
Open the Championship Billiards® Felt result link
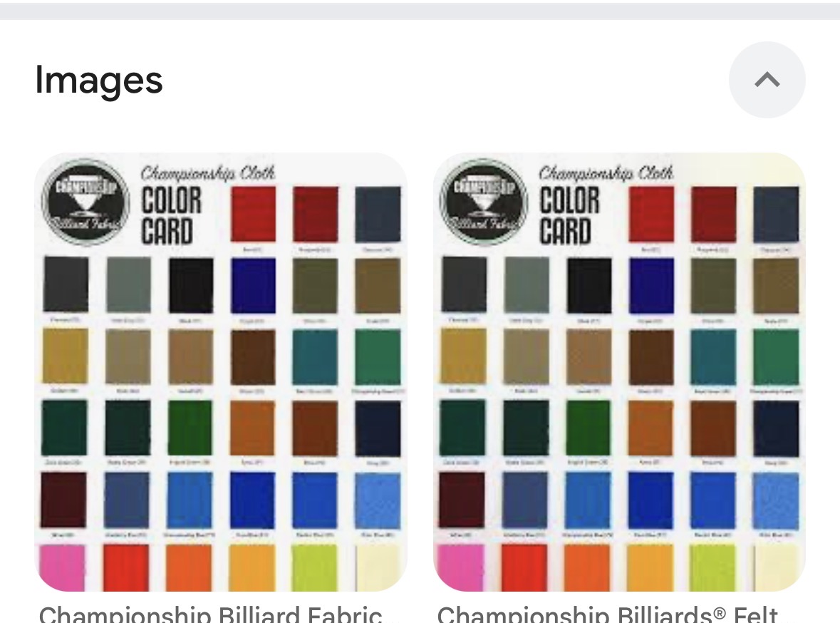click(607, 614)
